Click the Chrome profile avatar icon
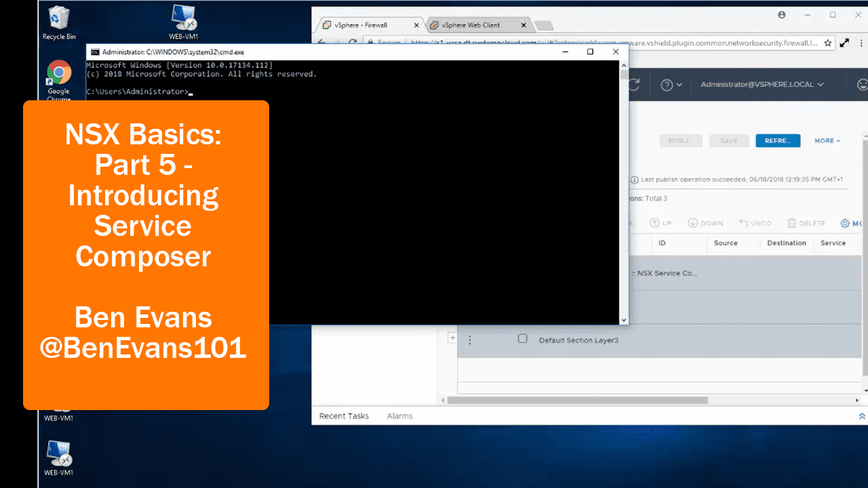This screenshot has height=488, width=868. coord(782,14)
